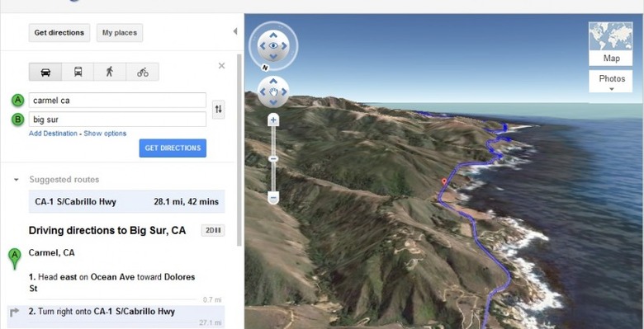Screen dimensions: 644x329
Task: Select the public transit bus icon
Action: (78, 72)
